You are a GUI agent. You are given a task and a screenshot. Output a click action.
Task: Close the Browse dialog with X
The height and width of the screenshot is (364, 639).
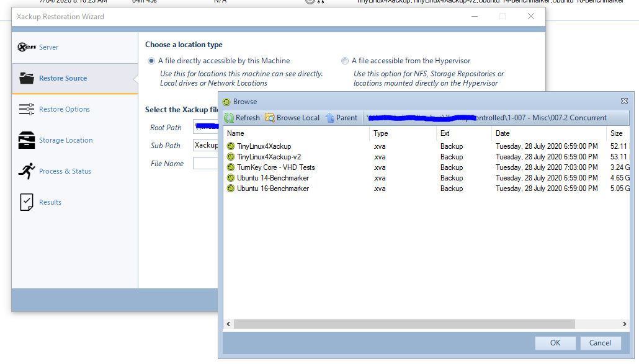(x=624, y=101)
